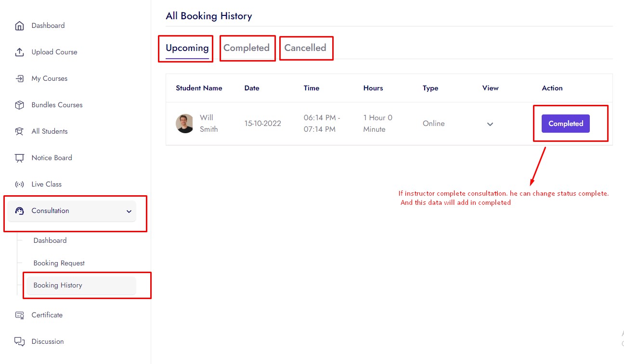Click the My Courses arrow icon
Screen dimensions: 624x364
(x=19, y=79)
